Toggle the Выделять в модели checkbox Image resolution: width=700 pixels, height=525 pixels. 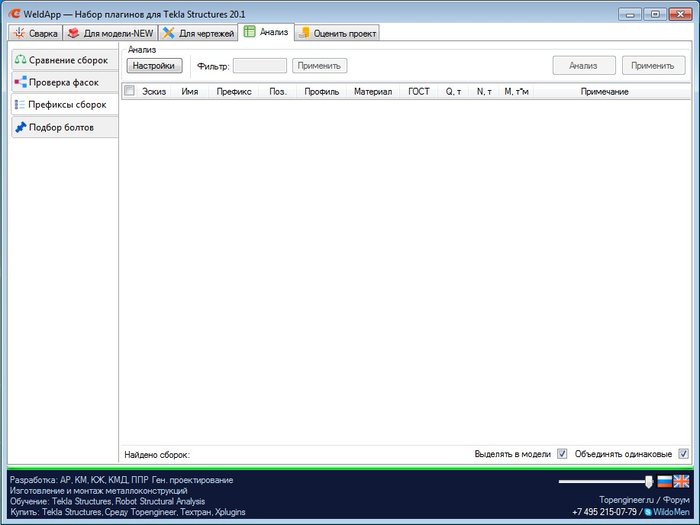(x=562, y=454)
